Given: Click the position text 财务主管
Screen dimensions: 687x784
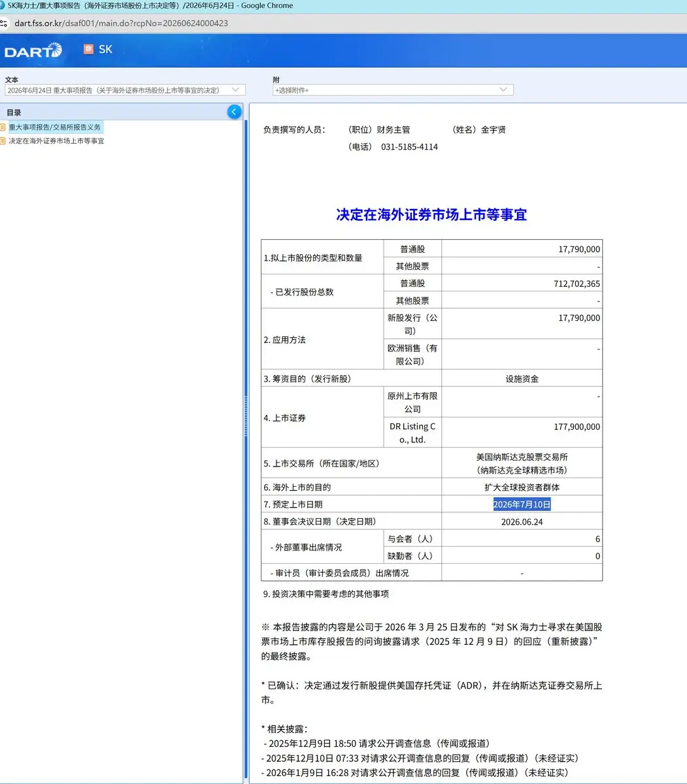Looking at the screenshot, I should click(x=394, y=129).
